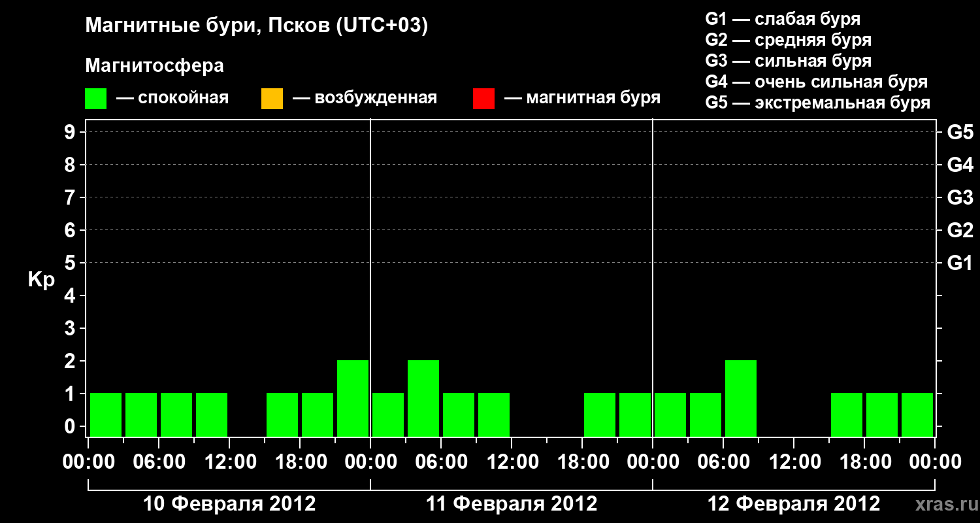Click the first green bar on 10 February
Viewport: 980px width, 523px height.
point(106,414)
